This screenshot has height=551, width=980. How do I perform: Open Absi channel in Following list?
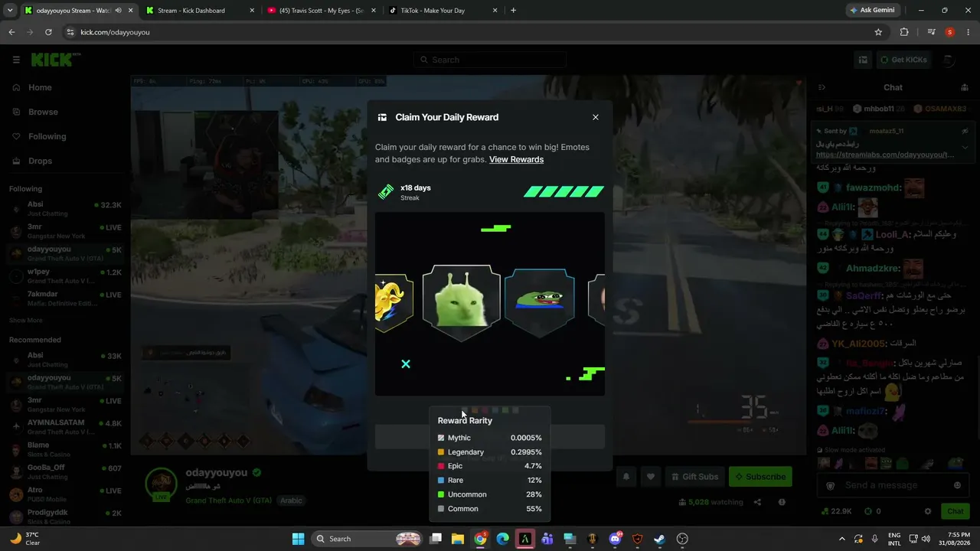[65, 209]
